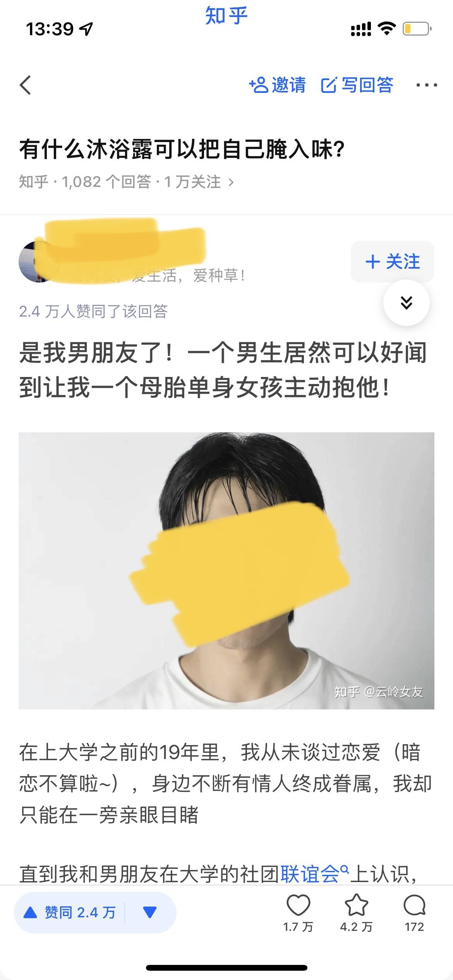Tap 写回答 to write an answer
This screenshot has height=980, width=453.
click(367, 85)
